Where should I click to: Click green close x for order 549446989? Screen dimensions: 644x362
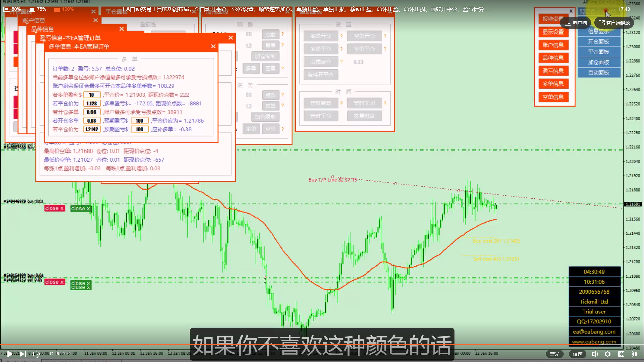point(80,209)
